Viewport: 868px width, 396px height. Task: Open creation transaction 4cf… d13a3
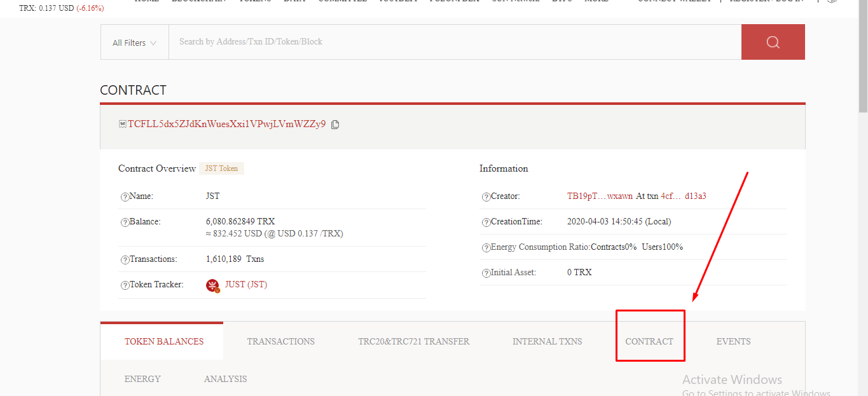(x=684, y=196)
